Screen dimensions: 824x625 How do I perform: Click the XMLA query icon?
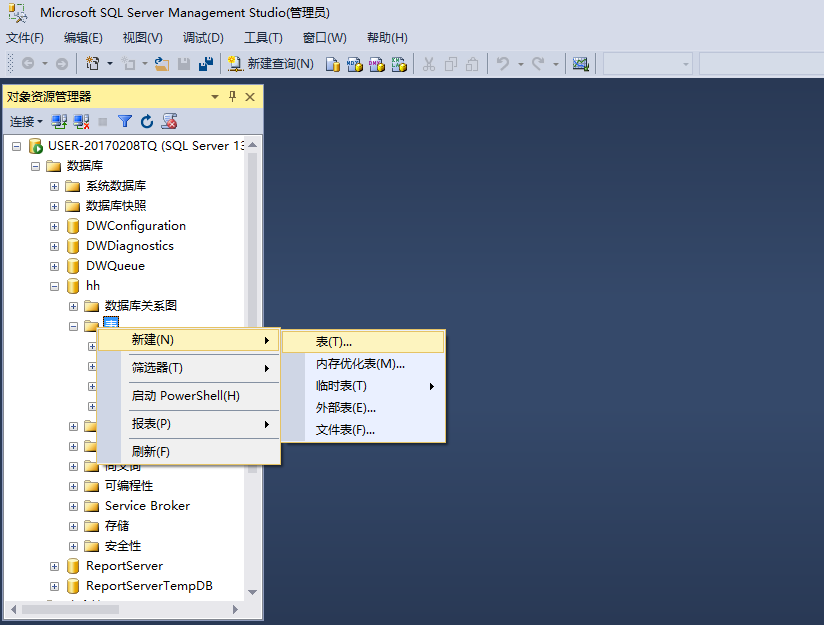point(399,64)
